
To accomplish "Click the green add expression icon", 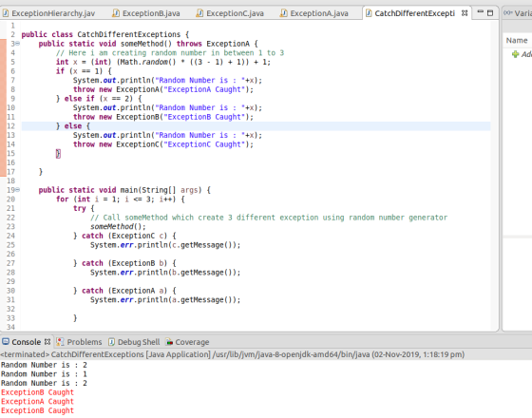I will click(515, 54).
